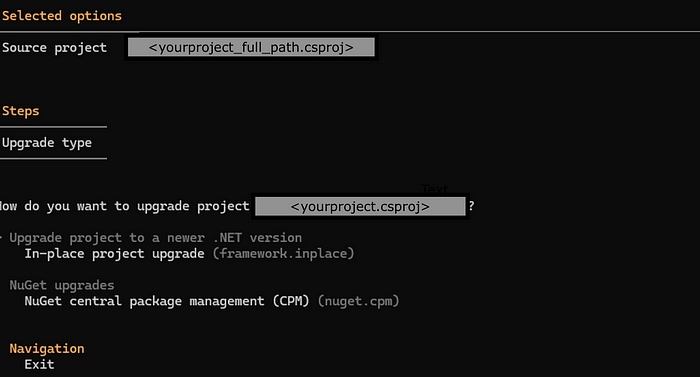Click the (framework.inplace) identifier text

click(283, 254)
